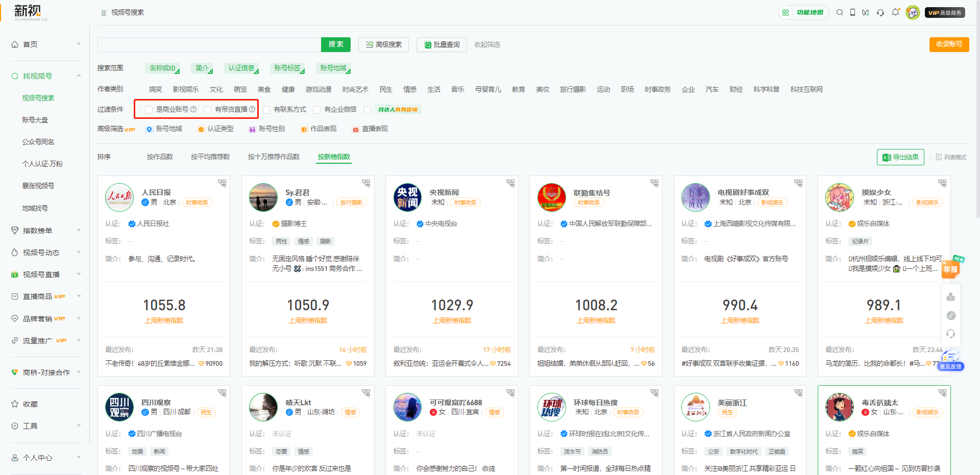Select 搞笑 author category

tap(155, 89)
